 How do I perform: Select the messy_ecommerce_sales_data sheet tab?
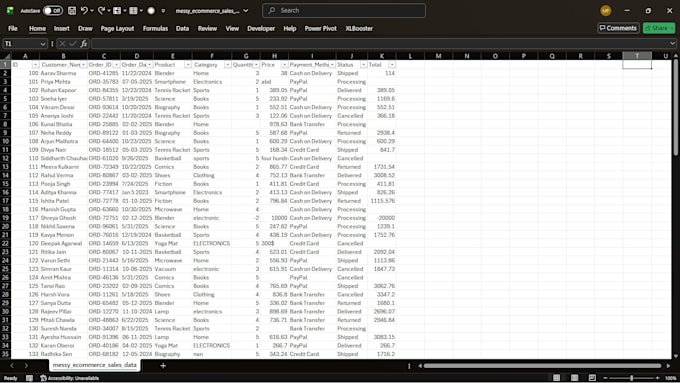point(95,365)
